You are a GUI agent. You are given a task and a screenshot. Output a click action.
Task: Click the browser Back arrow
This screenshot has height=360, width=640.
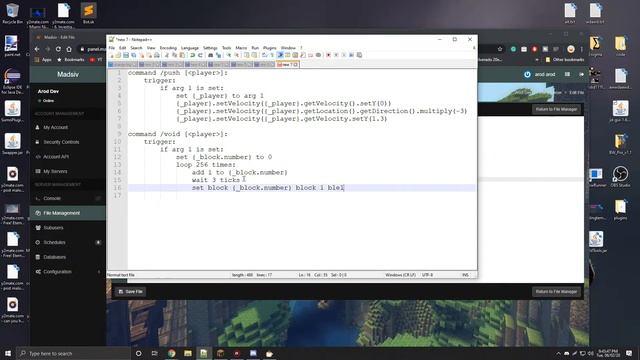point(37,49)
